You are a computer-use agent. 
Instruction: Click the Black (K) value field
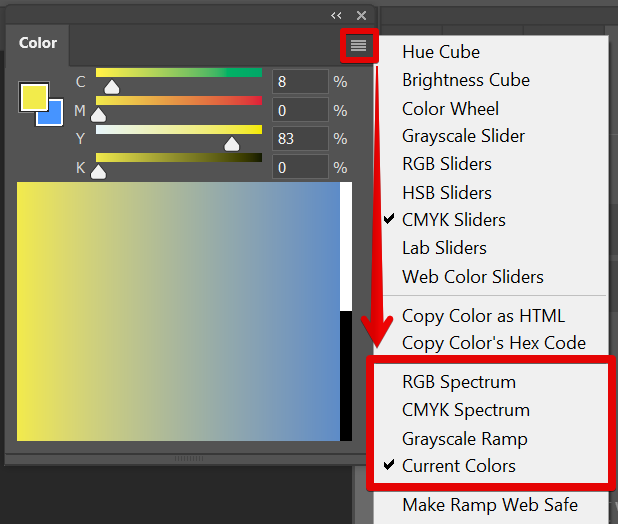click(299, 167)
